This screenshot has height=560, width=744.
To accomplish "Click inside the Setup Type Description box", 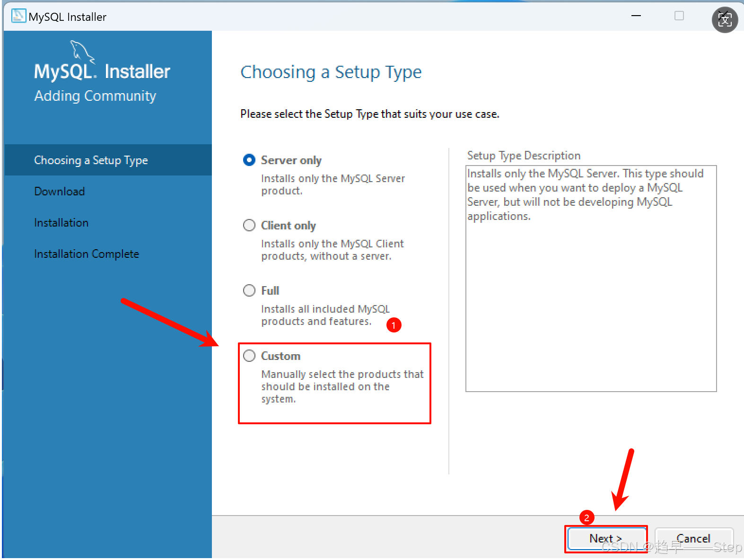I will [x=591, y=279].
